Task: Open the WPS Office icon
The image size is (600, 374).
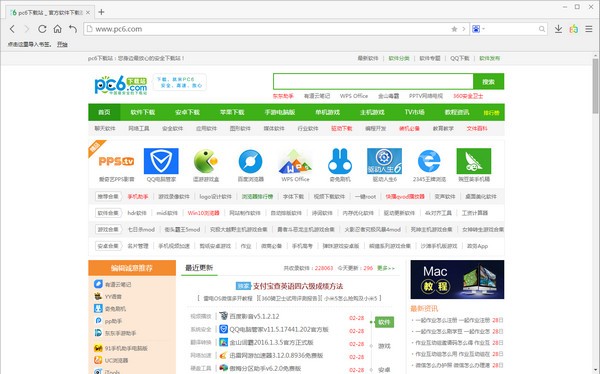Action: pos(295,161)
